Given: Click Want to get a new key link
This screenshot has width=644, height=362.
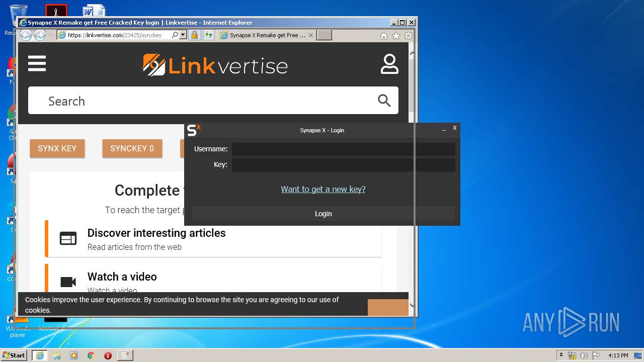Looking at the screenshot, I should pyautogui.click(x=323, y=189).
